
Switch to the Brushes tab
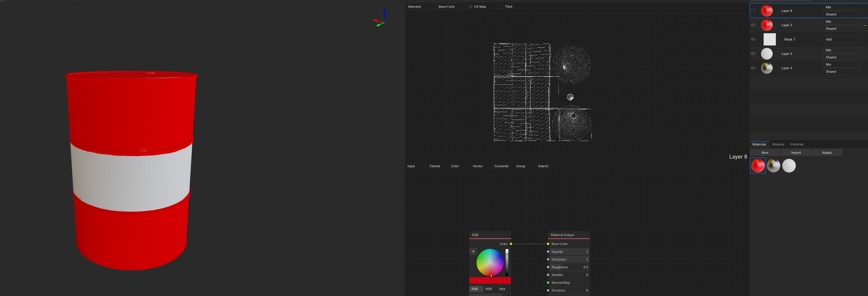click(x=778, y=144)
